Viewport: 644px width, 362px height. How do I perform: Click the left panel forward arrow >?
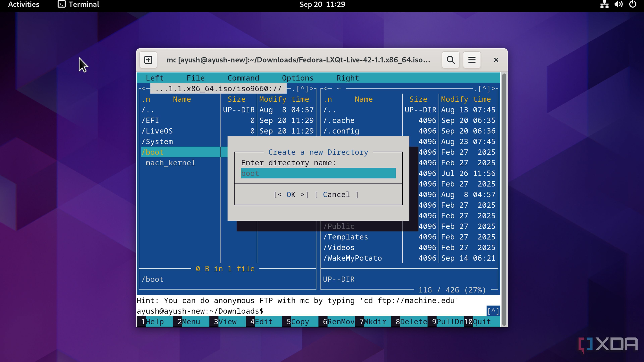[311, 89]
